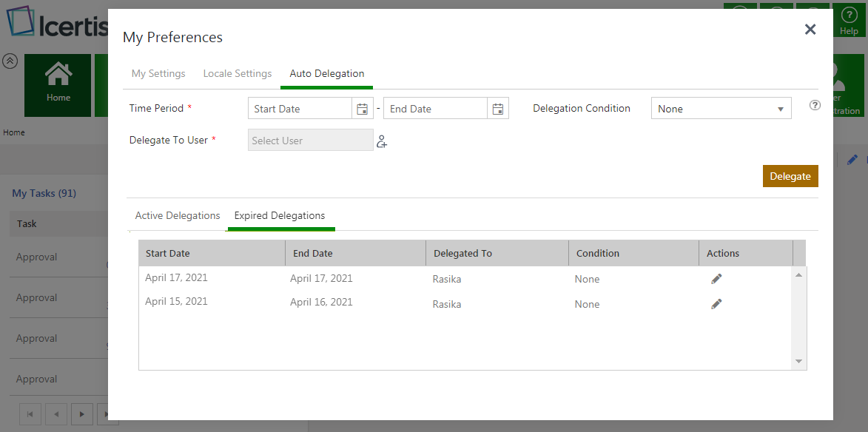Select the Auto Delegation tab
The height and width of the screenshot is (432, 868).
click(326, 74)
